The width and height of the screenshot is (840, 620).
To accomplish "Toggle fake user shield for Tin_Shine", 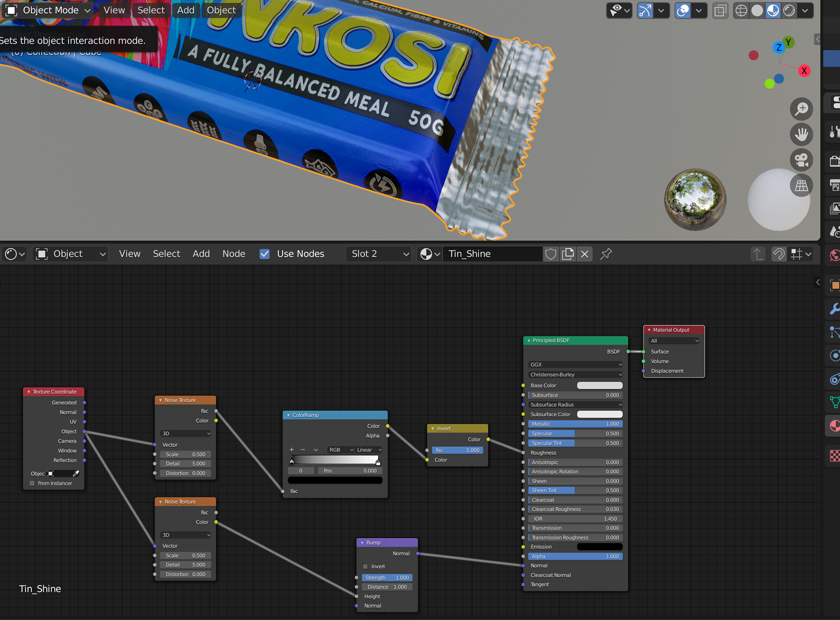I will tap(551, 254).
